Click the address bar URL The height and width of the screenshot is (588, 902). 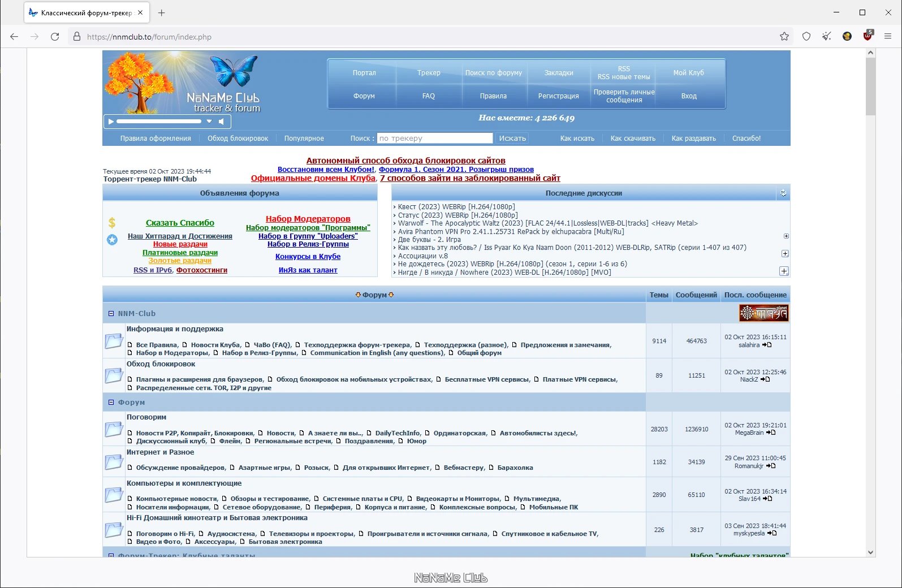(x=149, y=37)
